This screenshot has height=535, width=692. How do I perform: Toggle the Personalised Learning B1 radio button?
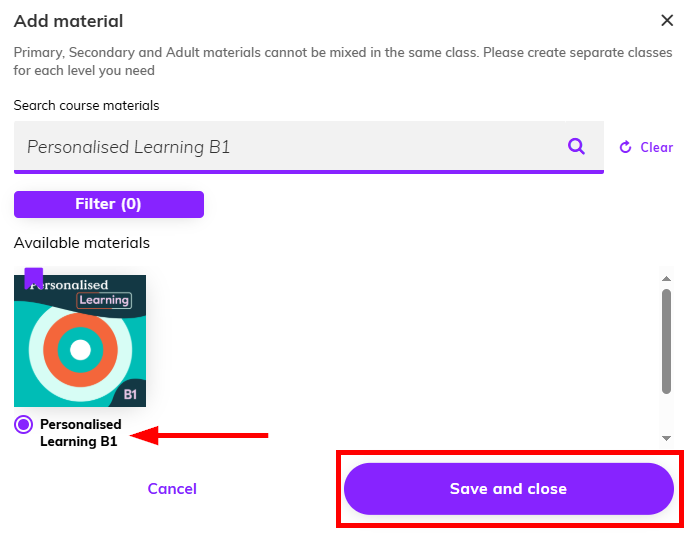24,425
